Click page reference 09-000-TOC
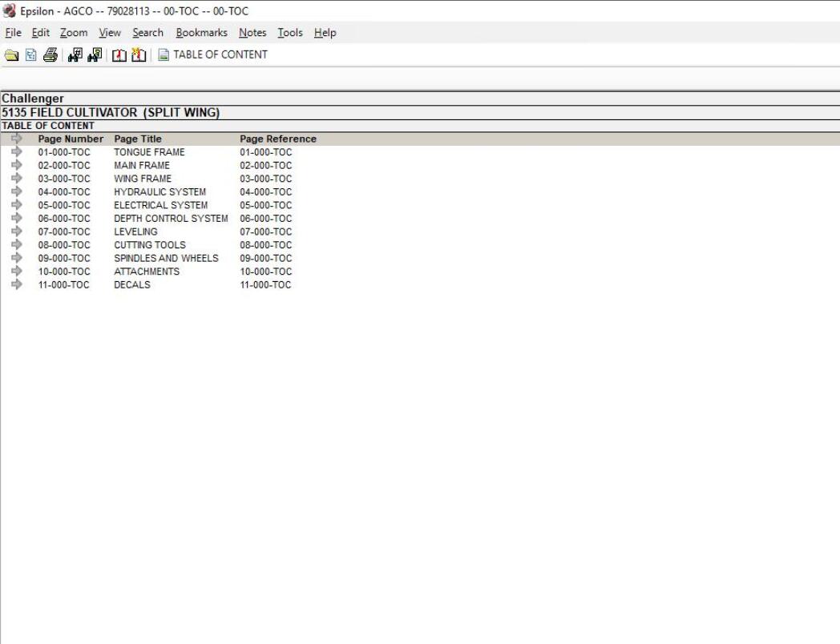 [266, 258]
